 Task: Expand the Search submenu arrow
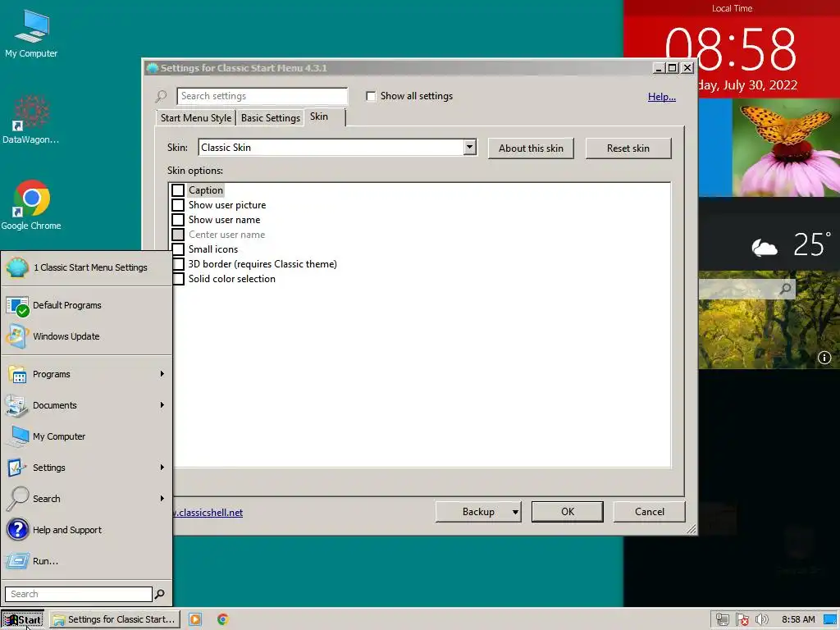coord(162,498)
